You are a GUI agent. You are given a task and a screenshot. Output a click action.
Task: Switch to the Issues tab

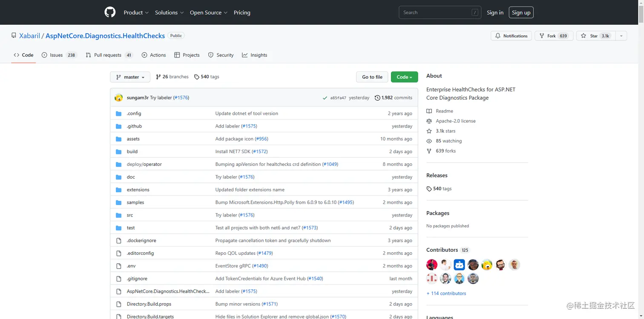(59, 55)
